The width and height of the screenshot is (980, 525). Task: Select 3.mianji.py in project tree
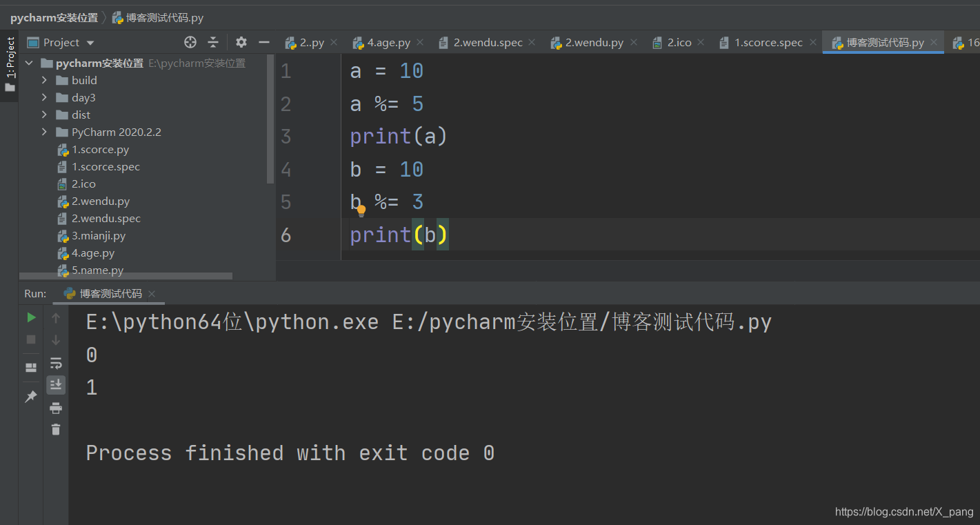(99, 235)
